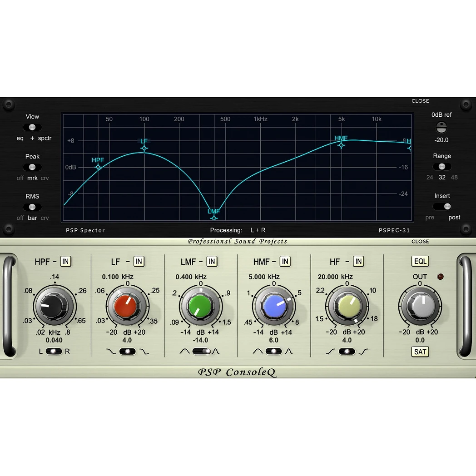The image size is (476, 476).
Task: Turn the red LF frequency knob
Action: click(127, 305)
